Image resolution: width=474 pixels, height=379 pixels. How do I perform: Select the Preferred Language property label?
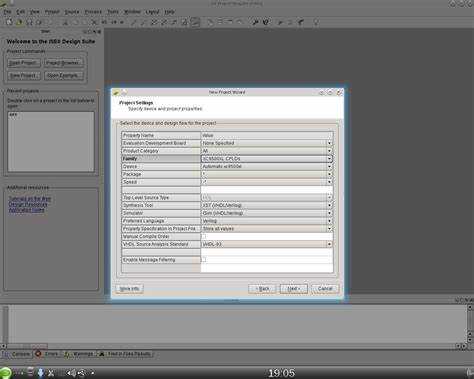tap(161, 221)
